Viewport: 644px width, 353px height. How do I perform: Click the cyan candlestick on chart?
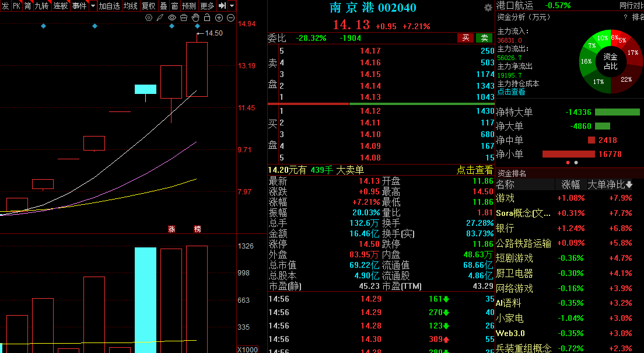coord(145,90)
